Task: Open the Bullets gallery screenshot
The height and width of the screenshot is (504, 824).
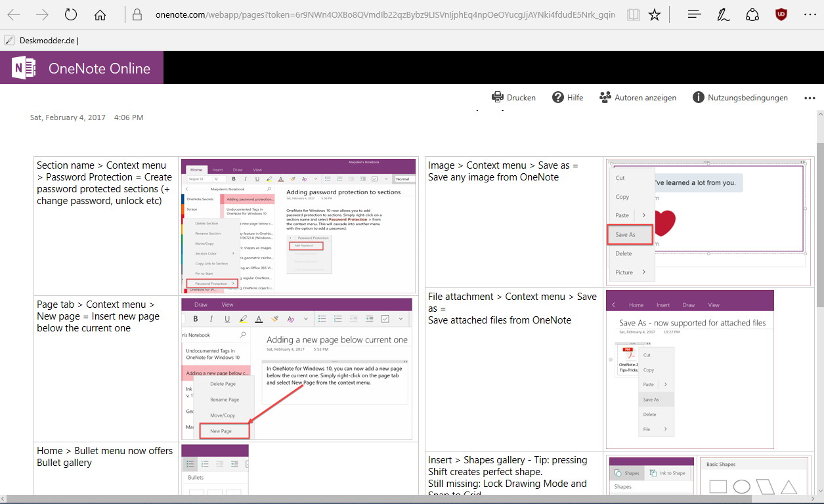Action: (215, 469)
